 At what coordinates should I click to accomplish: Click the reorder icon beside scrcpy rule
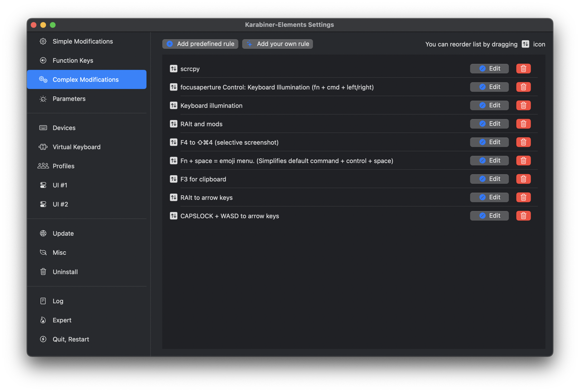coord(174,69)
